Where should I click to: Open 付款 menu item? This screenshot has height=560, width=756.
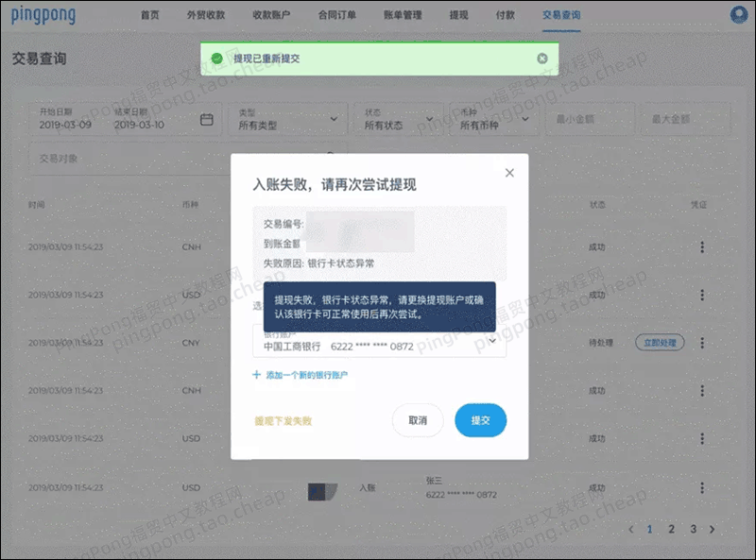506,15
